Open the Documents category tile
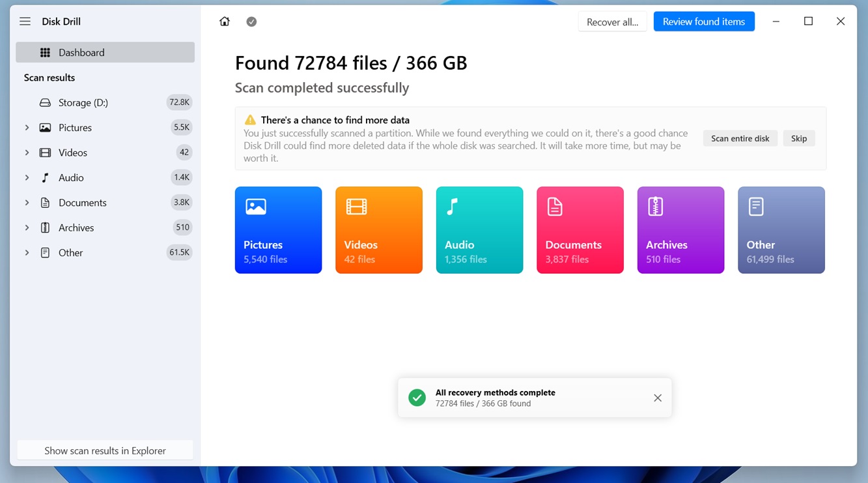The height and width of the screenshot is (483, 868). tap(580, 230)
